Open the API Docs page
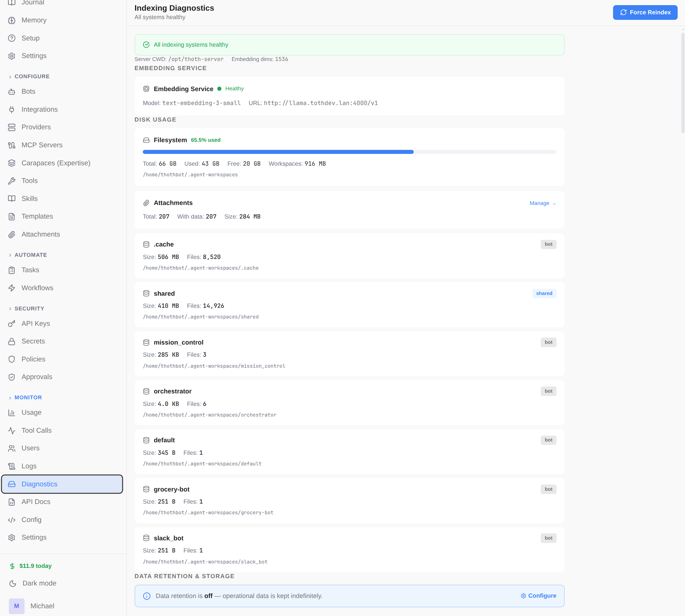This screenshot has width=685, height=616. point(35,501)
